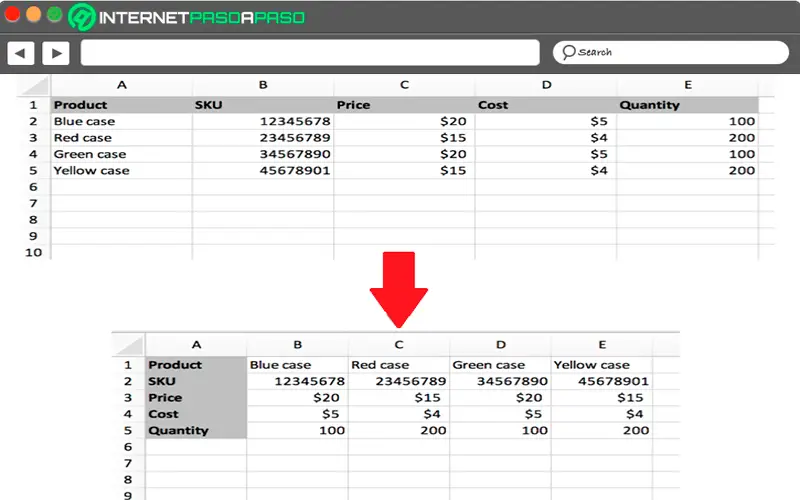
Task: Select row 1 header in upper sheet
Action: coord(34,105)
